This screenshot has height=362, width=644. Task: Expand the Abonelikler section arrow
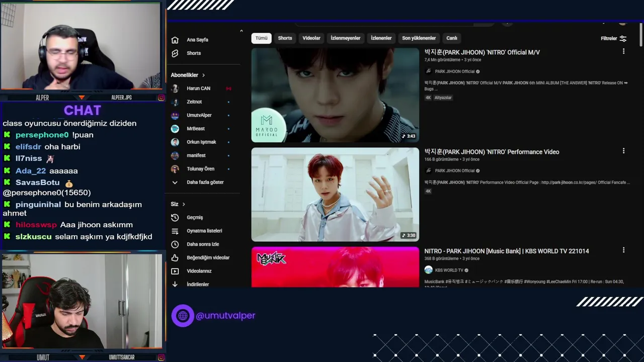pos(203,75)
